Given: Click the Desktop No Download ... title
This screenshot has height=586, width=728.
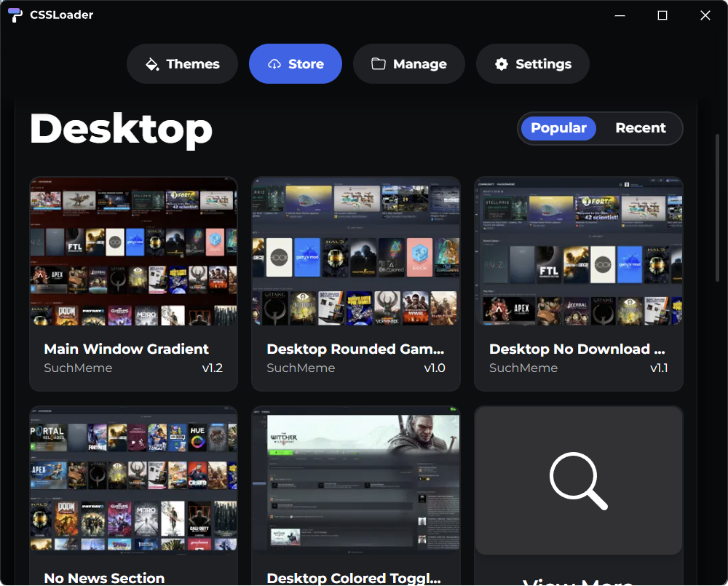Looking at the screenshot, I should pyautogui.click(x=577, y=349).
